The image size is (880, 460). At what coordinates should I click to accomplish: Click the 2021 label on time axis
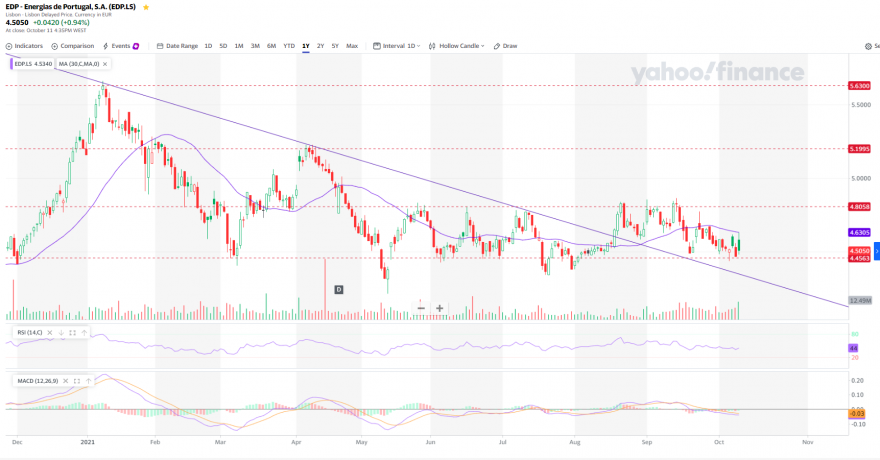coord(88,442)
